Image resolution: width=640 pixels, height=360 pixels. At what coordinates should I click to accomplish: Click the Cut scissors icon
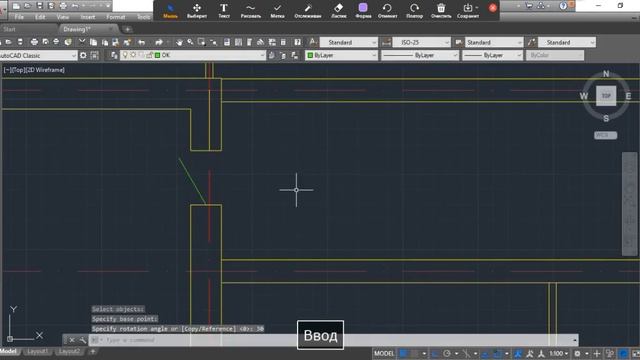(x=82, y=42)
